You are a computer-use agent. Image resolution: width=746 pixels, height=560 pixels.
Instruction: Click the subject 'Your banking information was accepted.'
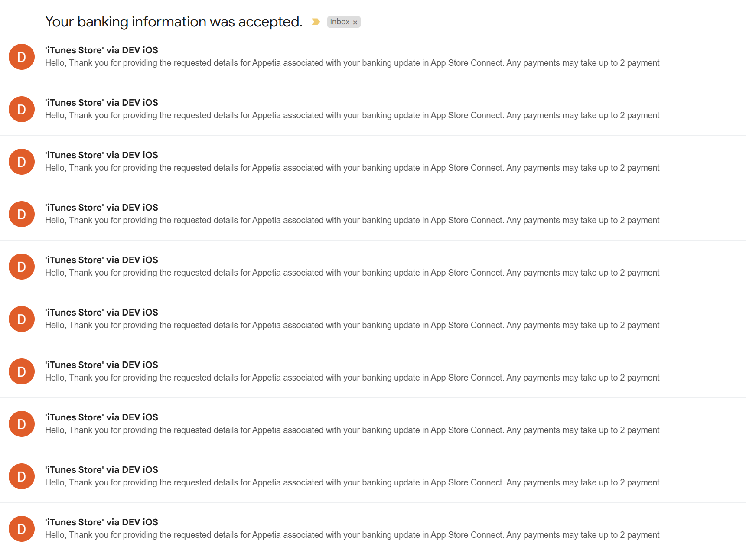[173, 22]
